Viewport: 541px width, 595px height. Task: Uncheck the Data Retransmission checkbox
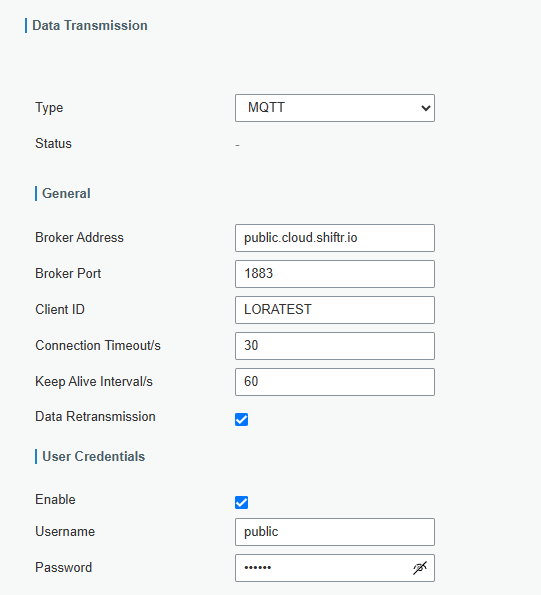[241, 419]
